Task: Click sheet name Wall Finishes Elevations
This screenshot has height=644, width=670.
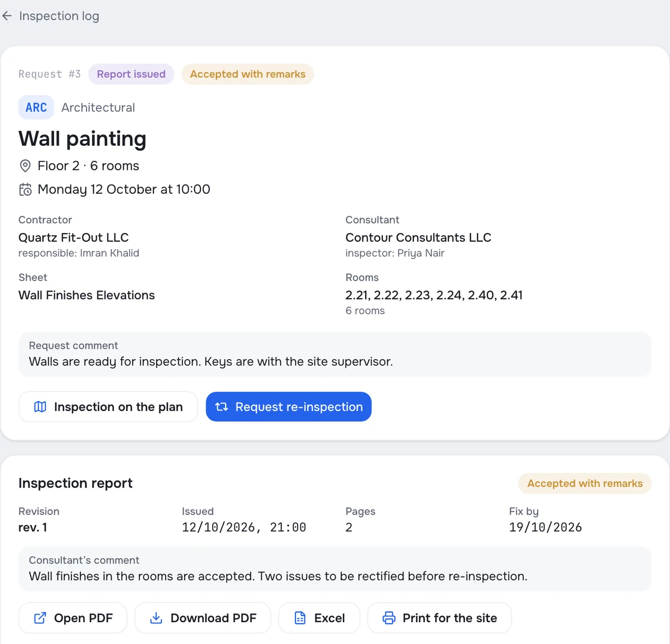Action: 87,295
